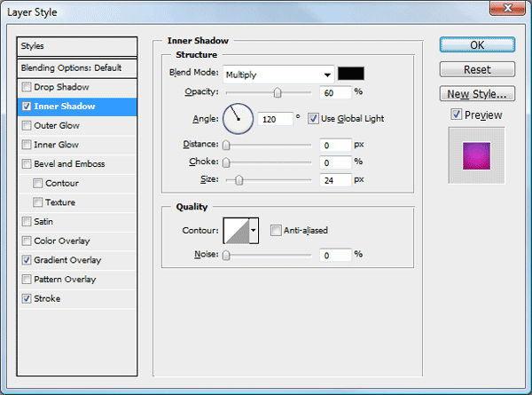Screen dimensions: 532x395
Task: Click the Size value field showing 24
Action: (335, 180)
